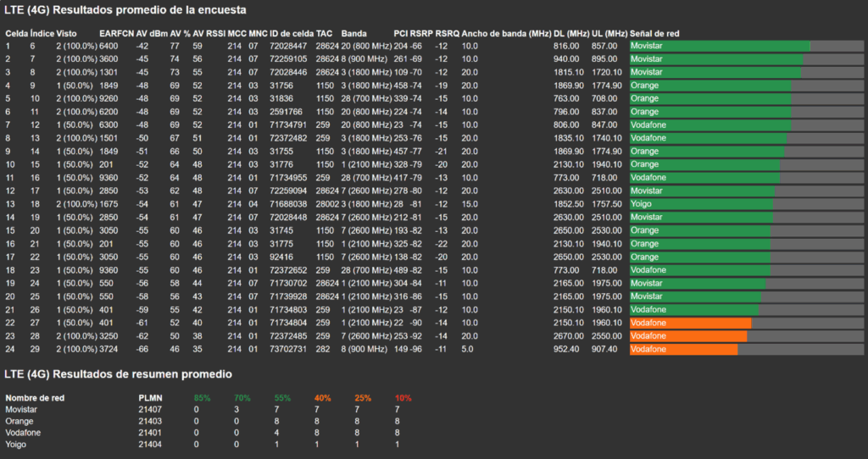
Task: Click the cell ID 71688038
Action: (287, 204)
